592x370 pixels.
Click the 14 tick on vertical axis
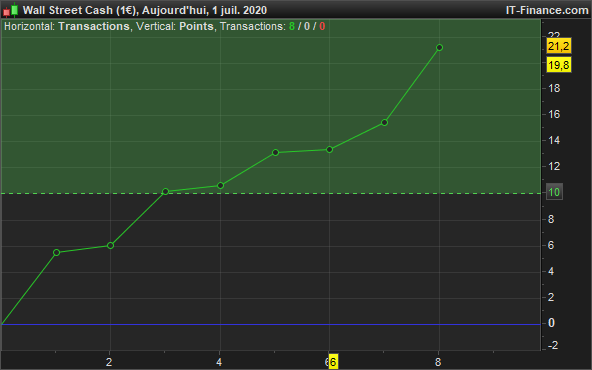click(554, 140)
